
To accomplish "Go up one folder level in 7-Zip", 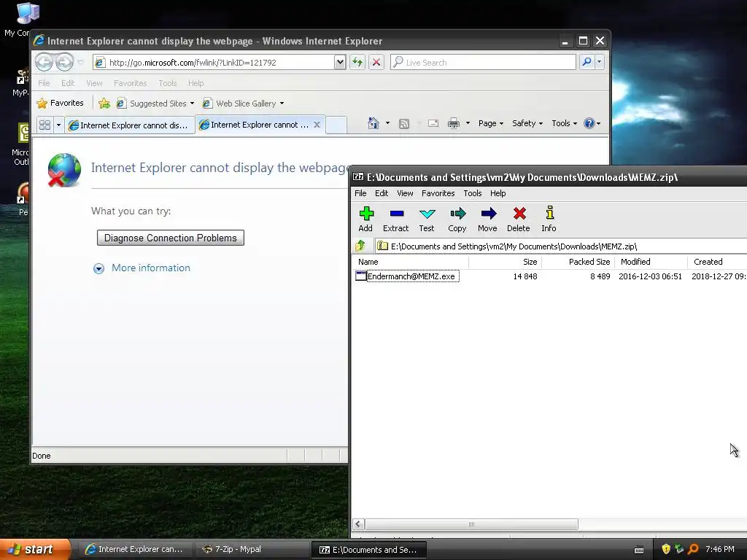I will [x=360, y=246].
